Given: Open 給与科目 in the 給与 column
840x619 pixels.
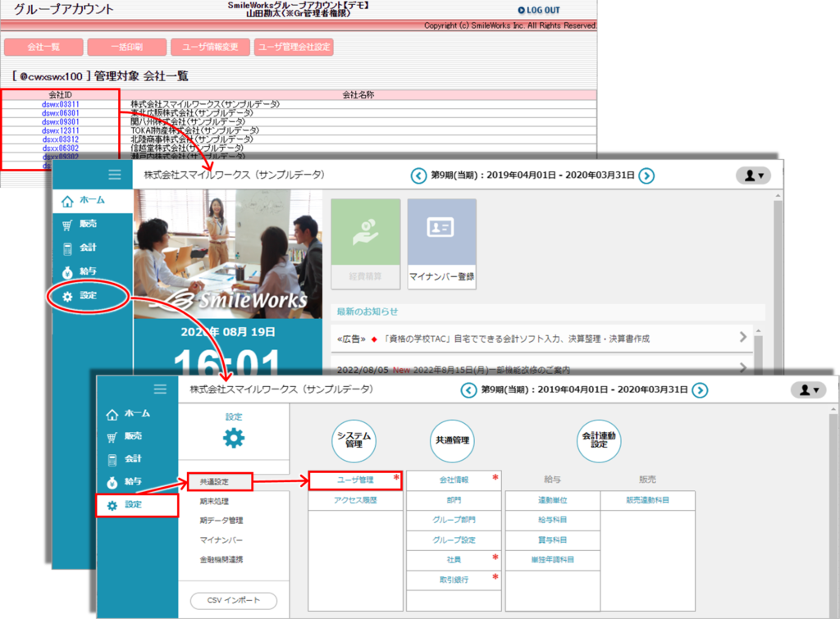Looking at the screenshot, I should click(552, 520).
